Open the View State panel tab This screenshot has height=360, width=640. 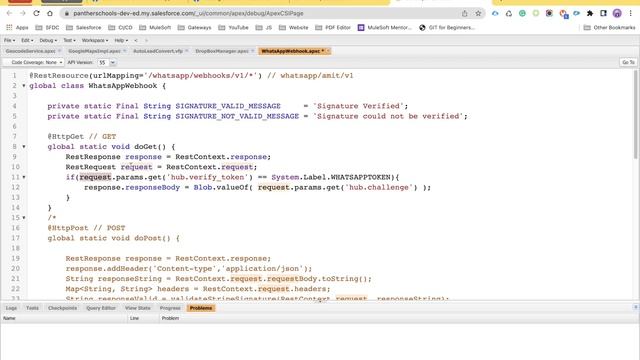[x=138, y=308]
